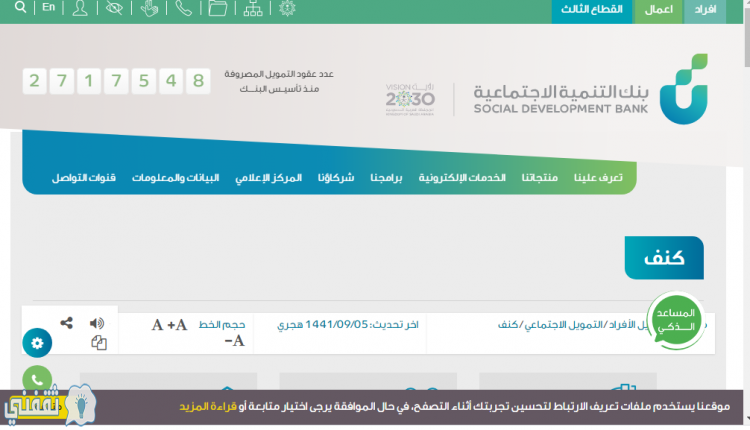Click the كنف page title badge
Viewport: 750px width, 430px height.
coord(664,258)
